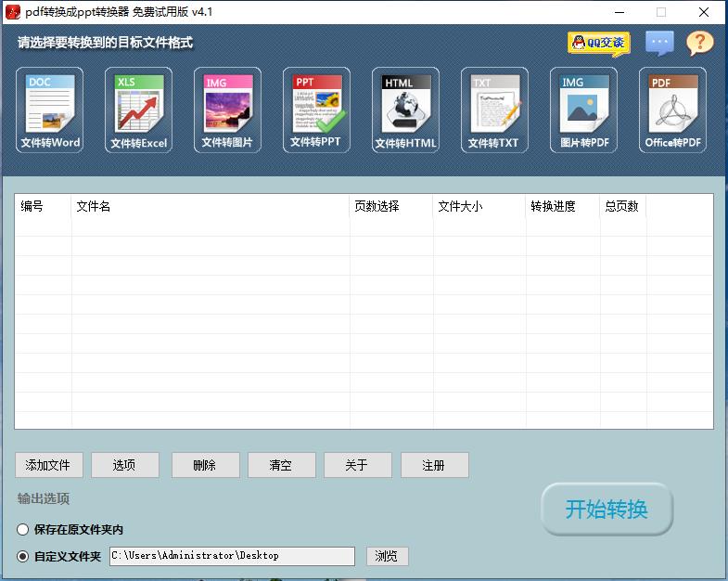The image size is (728, 581).
Task: Select the 图片转PDF conversion icon
Action: coord(583,110)
